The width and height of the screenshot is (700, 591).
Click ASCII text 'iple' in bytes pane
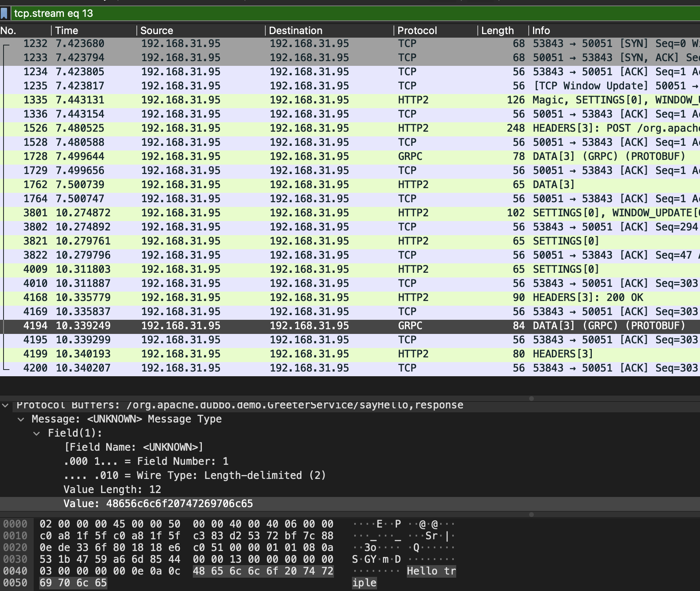click(x=364, y=583)
